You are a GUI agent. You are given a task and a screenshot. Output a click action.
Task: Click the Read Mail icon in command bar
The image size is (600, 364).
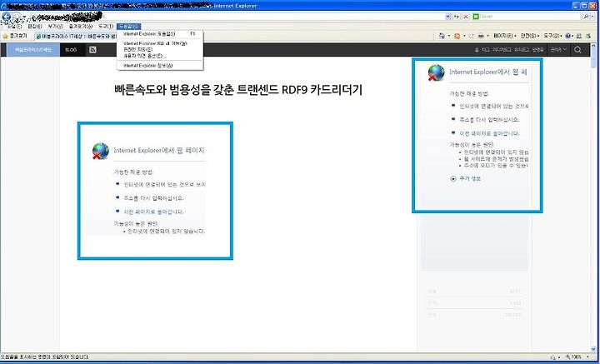point(471,36)
